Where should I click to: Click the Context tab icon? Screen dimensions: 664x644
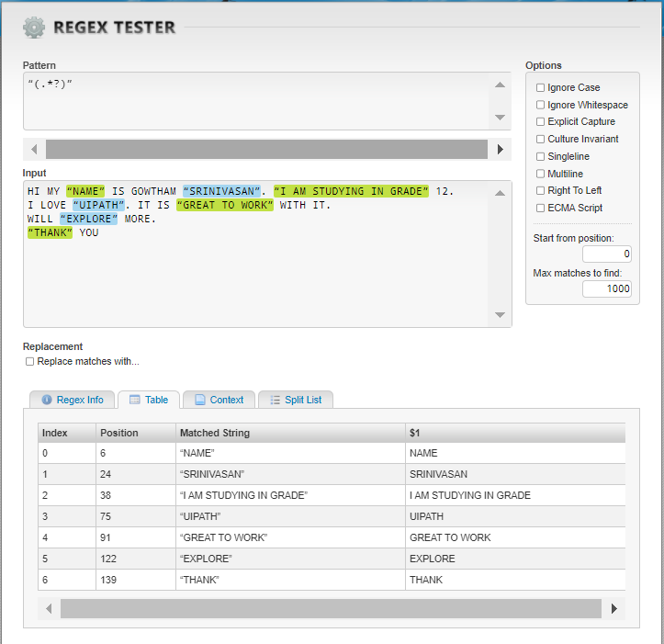(x=199, y=400)
